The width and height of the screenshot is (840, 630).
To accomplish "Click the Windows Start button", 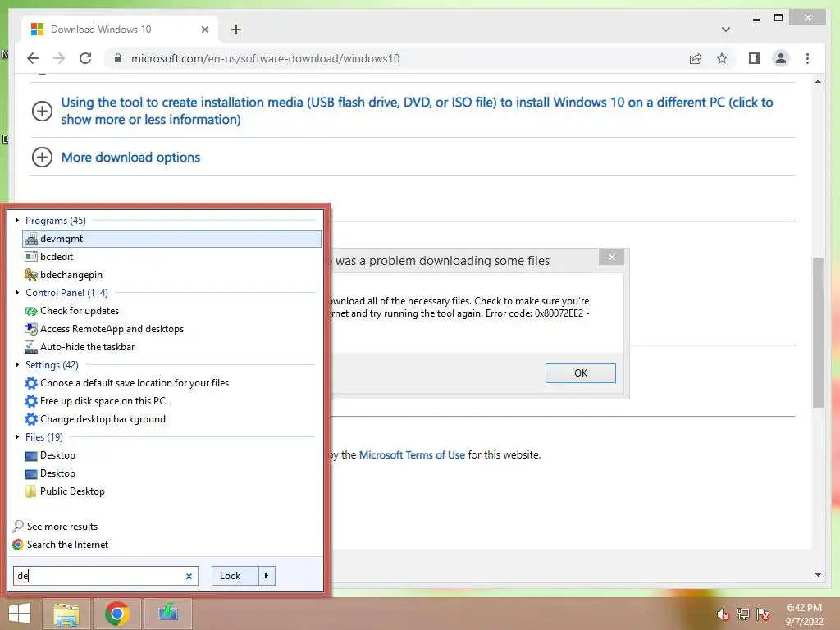I will pyautogui.click(x=20, y=614).
